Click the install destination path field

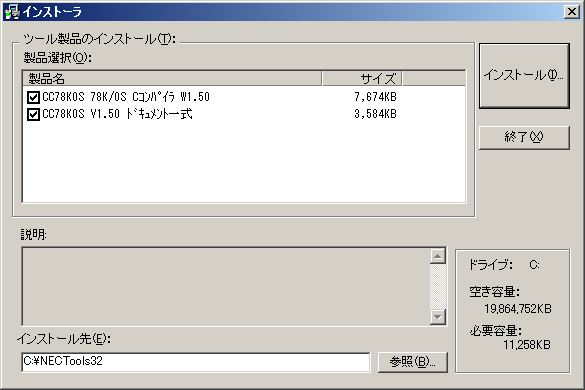(x=196, y=362)
